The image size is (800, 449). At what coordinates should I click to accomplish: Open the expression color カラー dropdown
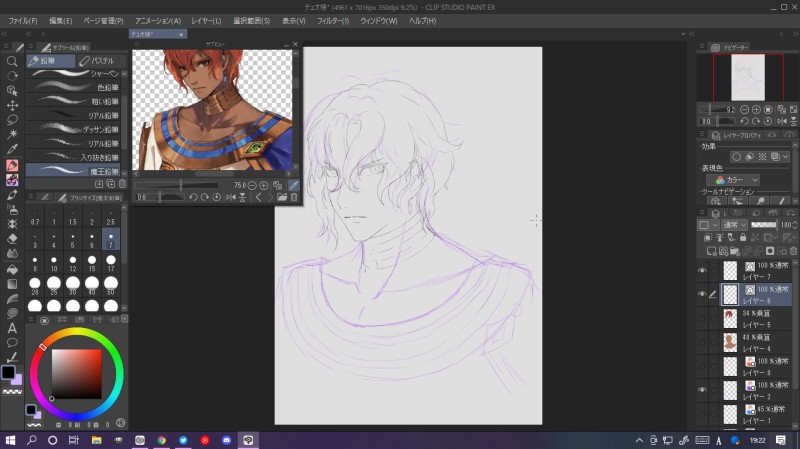click(x=733, y=180)
